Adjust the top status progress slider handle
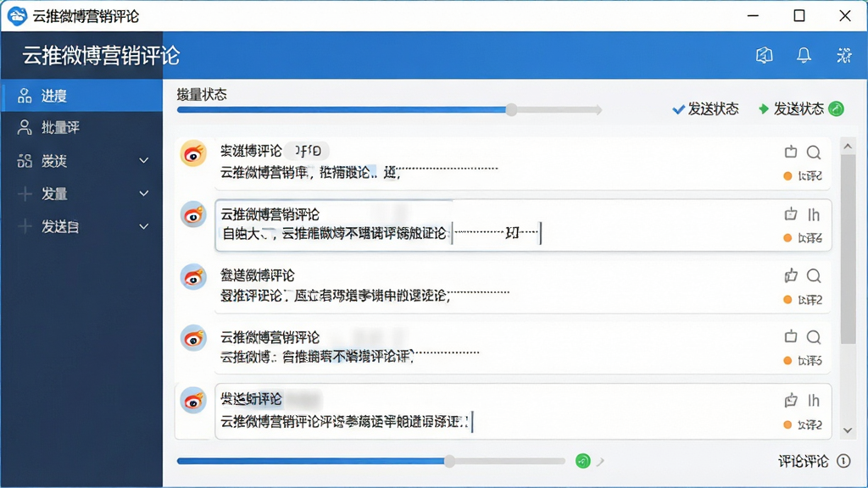This screenshot has width=868, height=488. (x=511, y=109)
